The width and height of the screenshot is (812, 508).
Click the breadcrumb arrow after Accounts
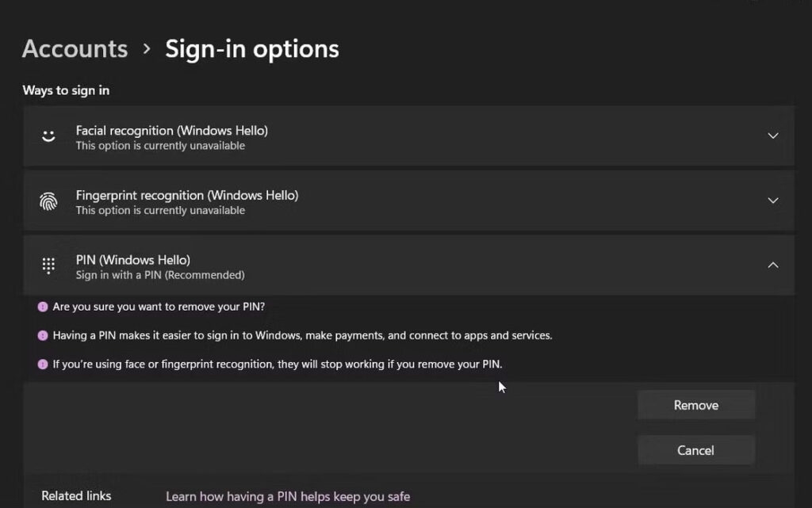(147, 49)
